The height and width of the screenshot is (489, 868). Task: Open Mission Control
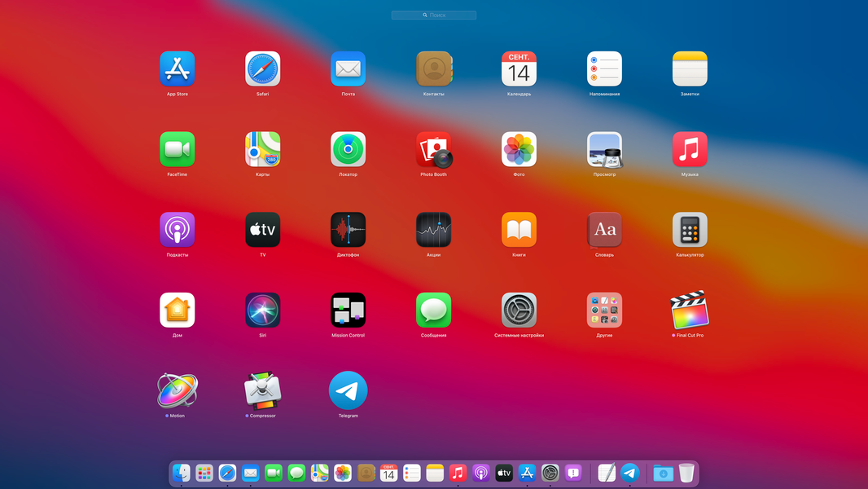click(349, 310)
